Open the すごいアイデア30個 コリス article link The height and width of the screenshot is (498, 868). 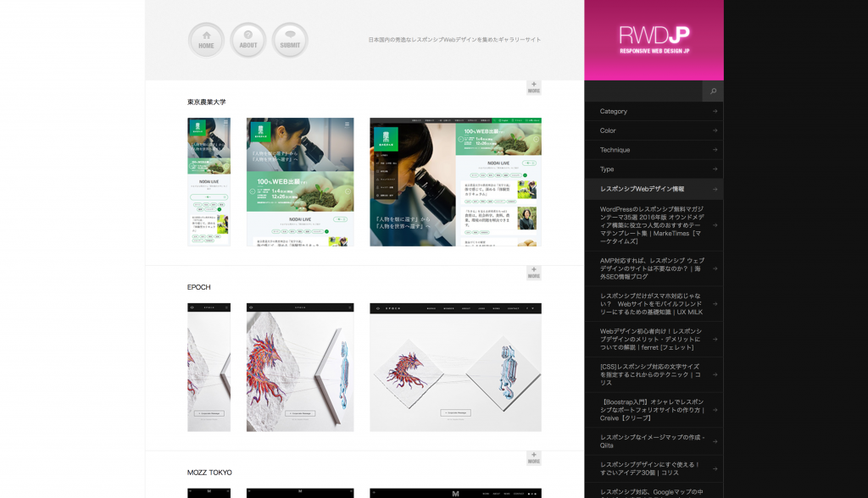tap(654, 468)
